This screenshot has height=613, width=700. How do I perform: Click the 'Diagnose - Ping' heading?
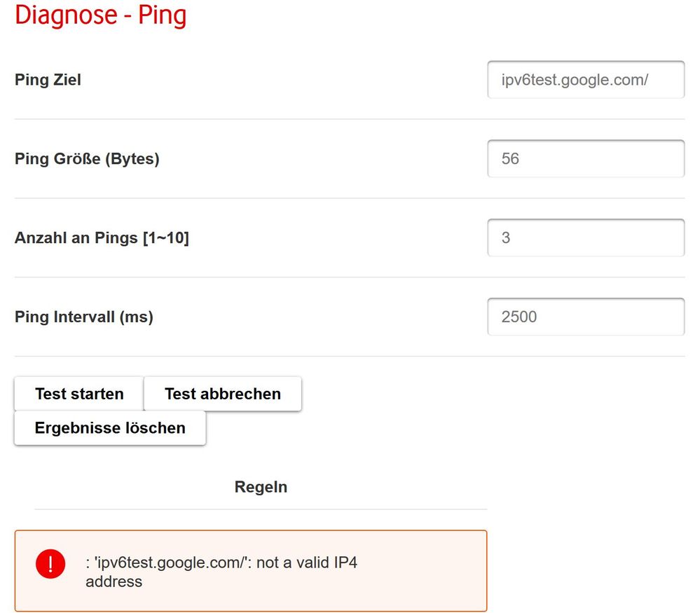[101, 15]
